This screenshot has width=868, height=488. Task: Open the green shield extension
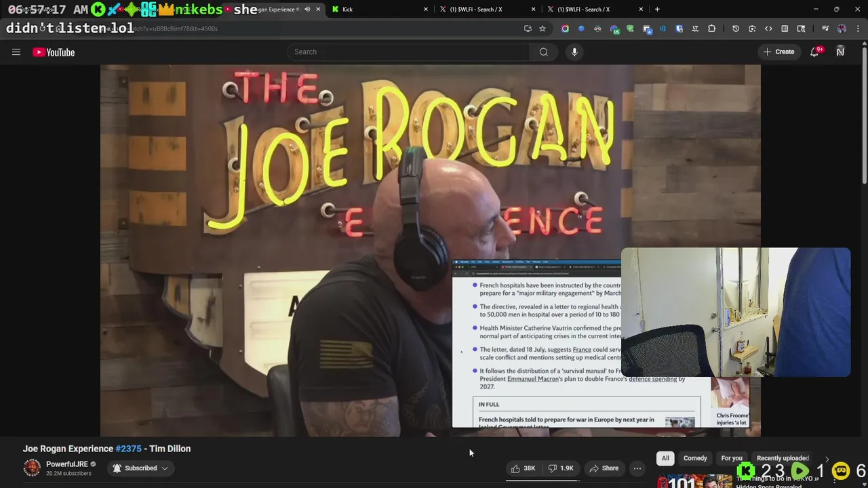pyautogui.click(x=630, y=28)
